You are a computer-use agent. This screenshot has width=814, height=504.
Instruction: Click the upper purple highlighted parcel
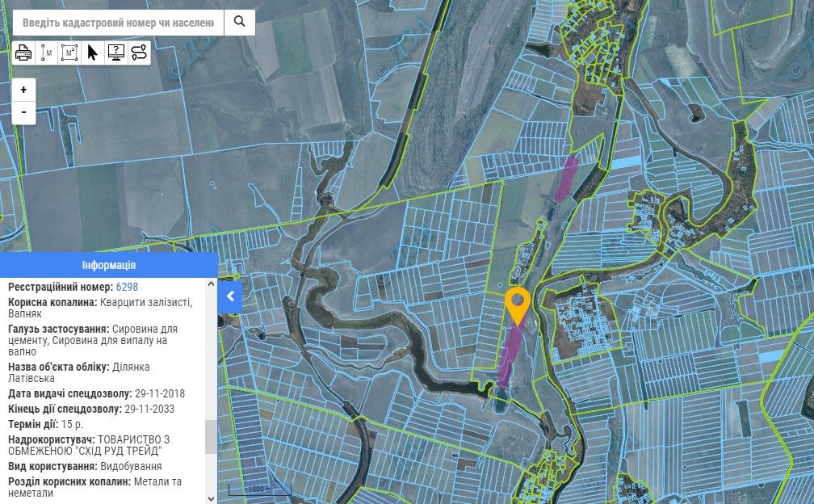pos(567,178)
